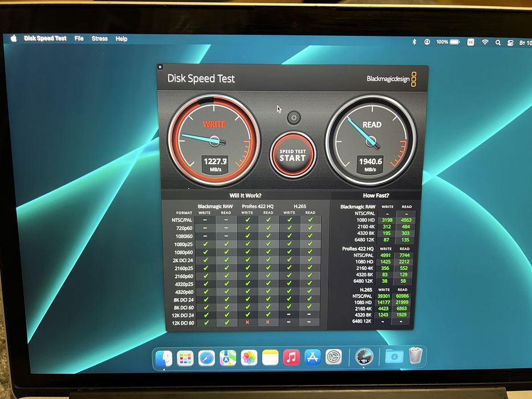
Task: Click the 1227.7 MB/s write result
Action: [216, 165]
